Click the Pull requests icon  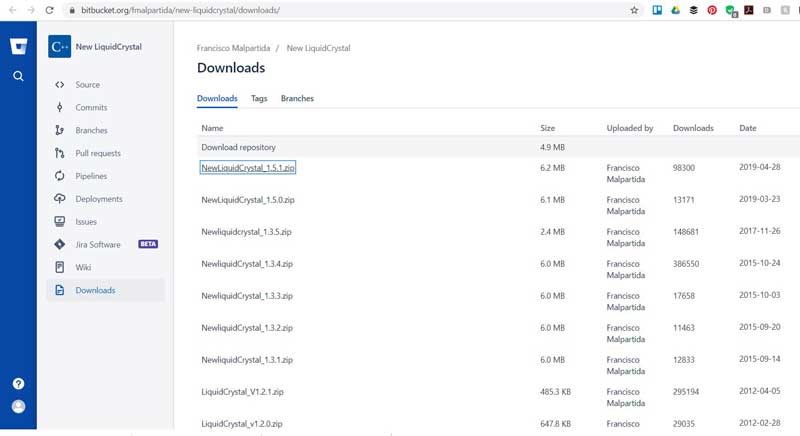[60, 153]
